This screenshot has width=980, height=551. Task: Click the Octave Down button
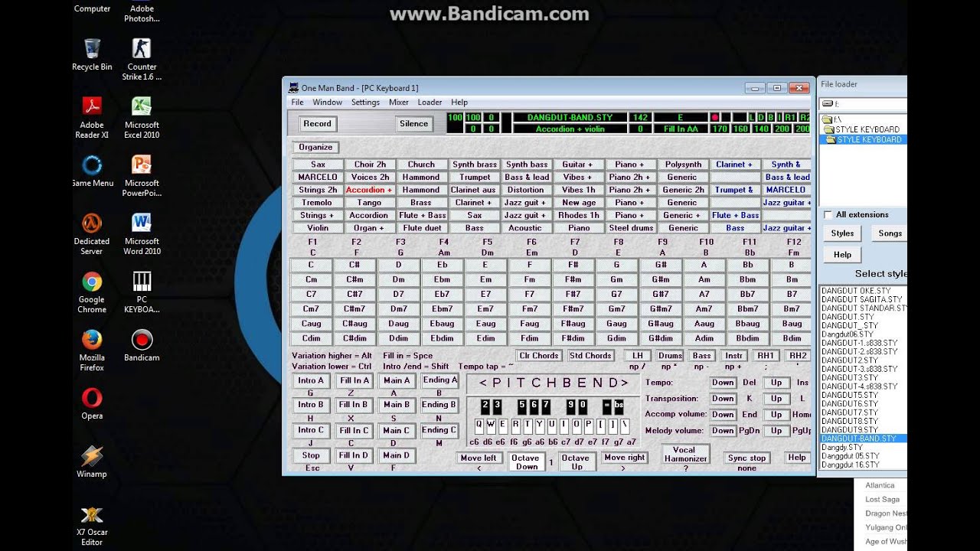(525, 462)
